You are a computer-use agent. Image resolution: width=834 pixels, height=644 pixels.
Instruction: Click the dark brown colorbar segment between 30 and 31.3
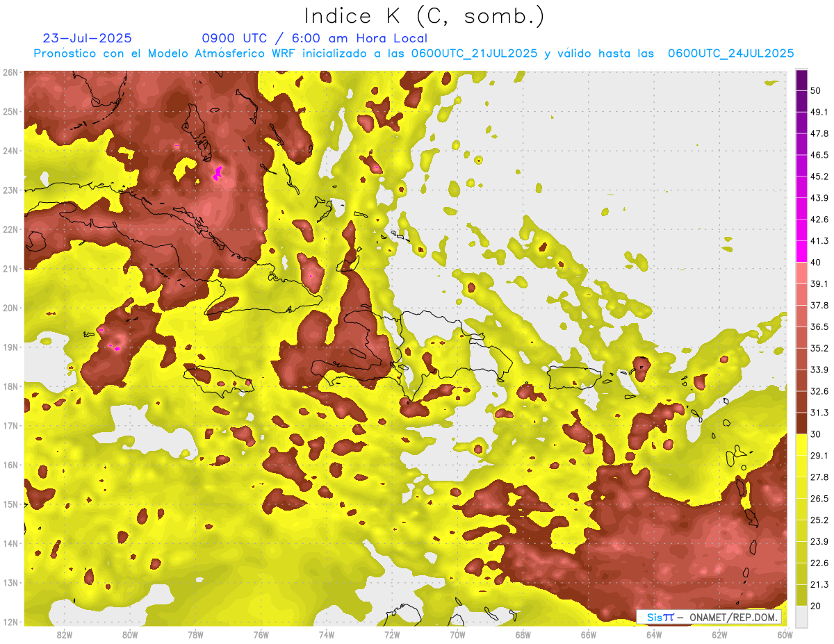click(801, 423)
